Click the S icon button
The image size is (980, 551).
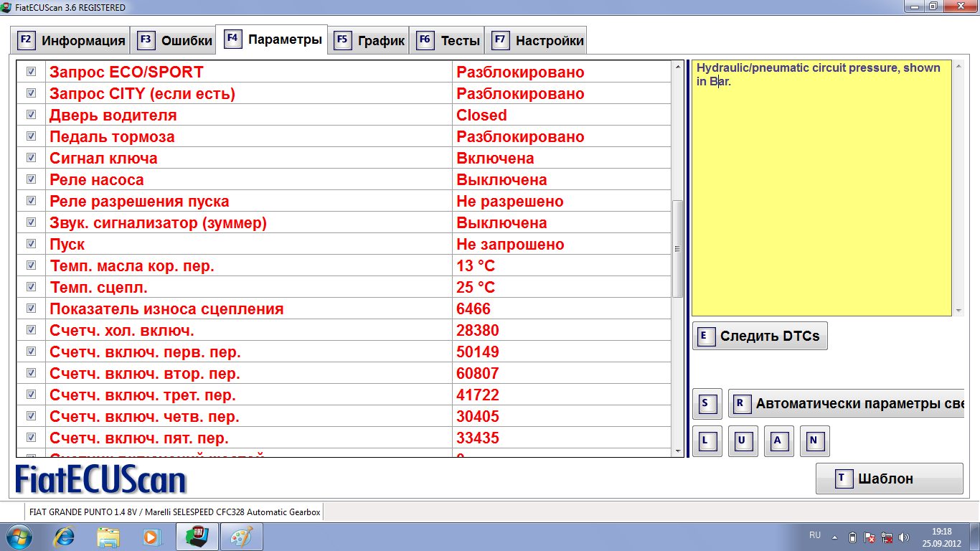tap(707, 404)
